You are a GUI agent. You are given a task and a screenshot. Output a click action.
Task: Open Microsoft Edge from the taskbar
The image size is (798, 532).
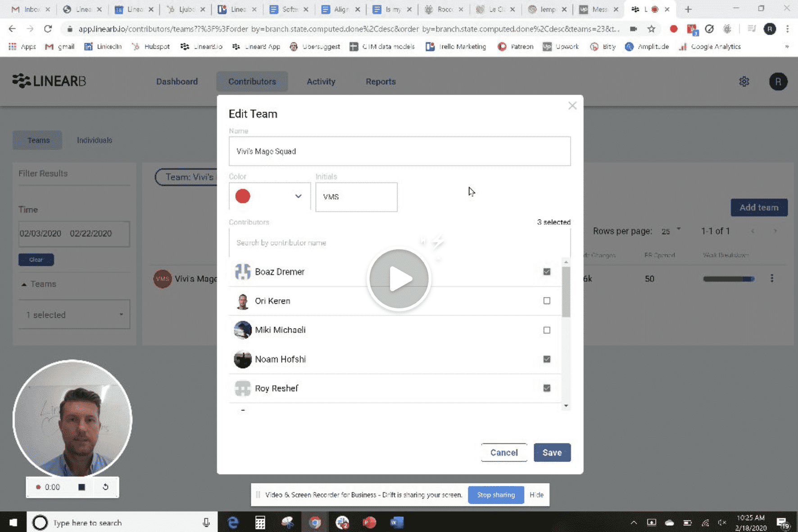click(x=233, y=523)
